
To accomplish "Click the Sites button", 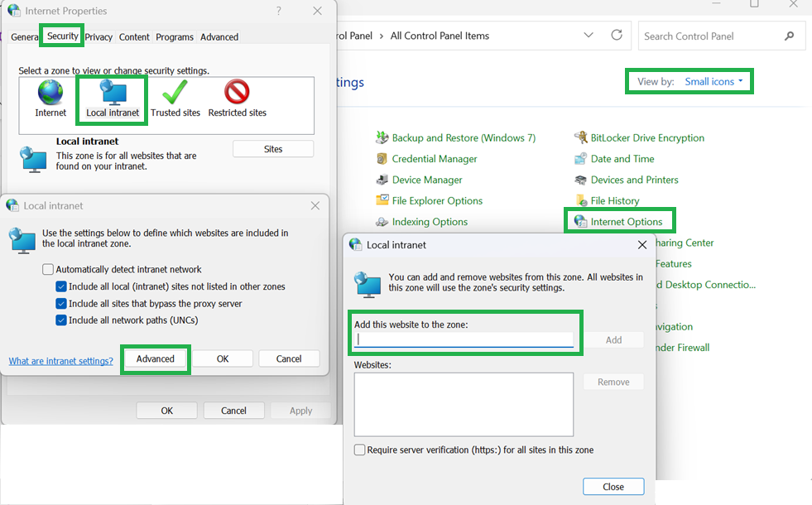I will pos(273,147).
